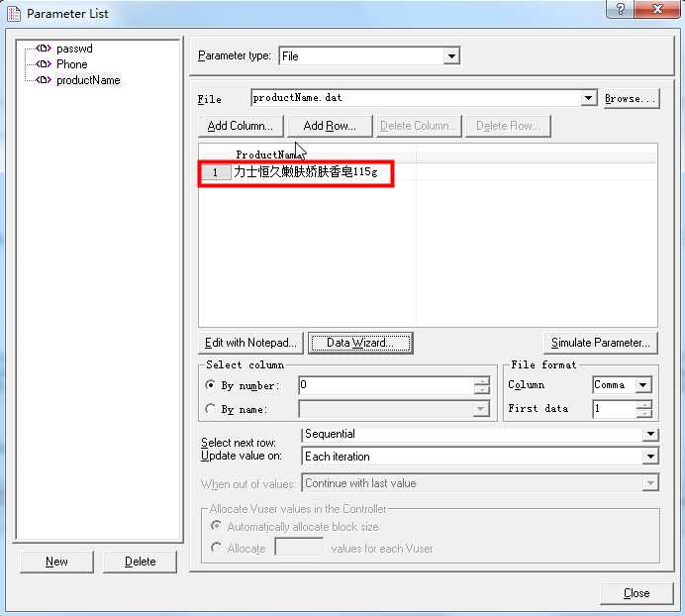Click the productName.dat file field

pyautogui.click(x=417, y=98)
